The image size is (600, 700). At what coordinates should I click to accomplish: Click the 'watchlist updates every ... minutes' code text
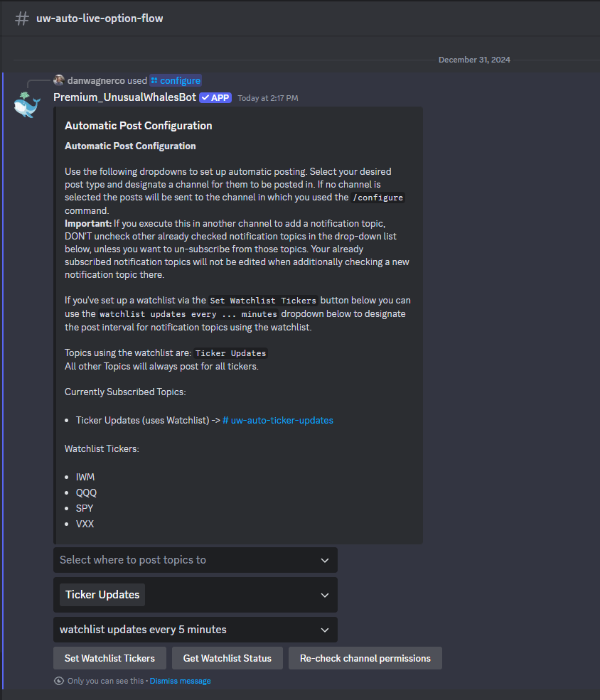pyautogui.click(x=188, y=314)
